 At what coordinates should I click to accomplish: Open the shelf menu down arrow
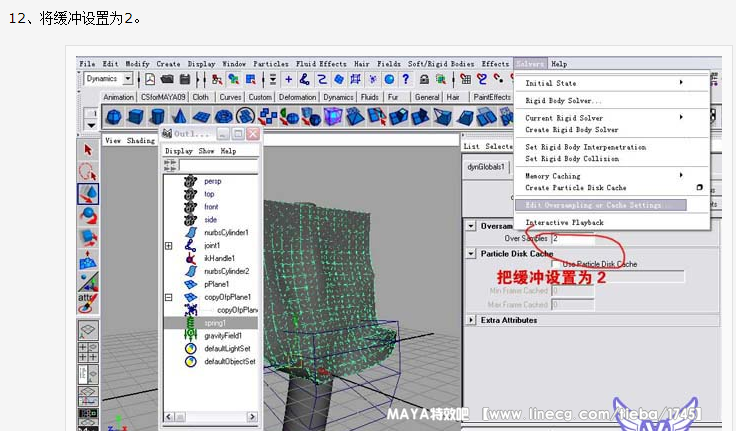pos(91,125)
